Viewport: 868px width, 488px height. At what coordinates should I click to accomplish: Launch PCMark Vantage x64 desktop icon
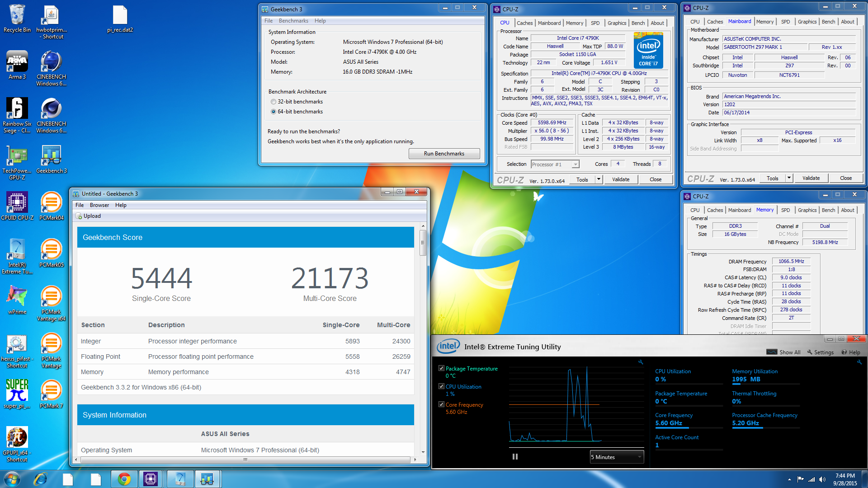pos(51,303)
